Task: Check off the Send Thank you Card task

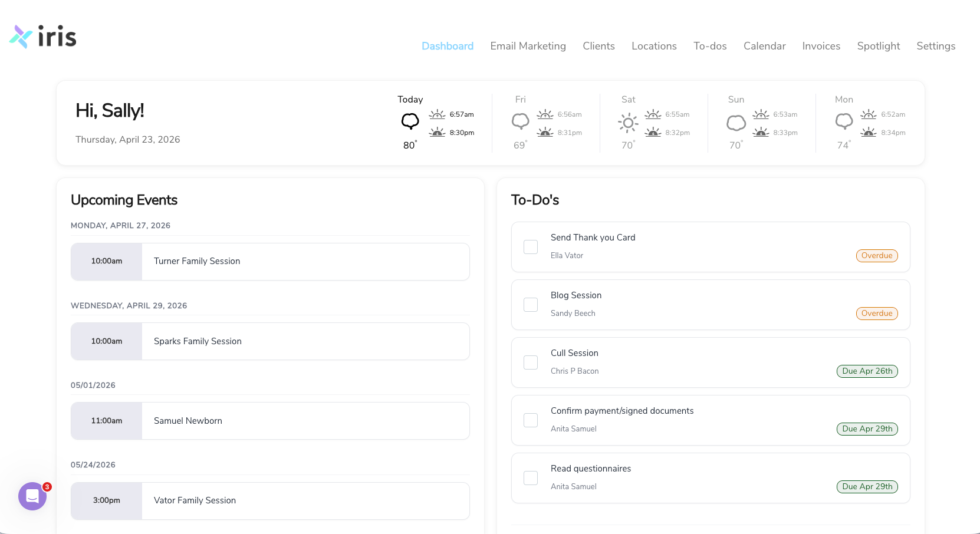Action: click(530, 246)
